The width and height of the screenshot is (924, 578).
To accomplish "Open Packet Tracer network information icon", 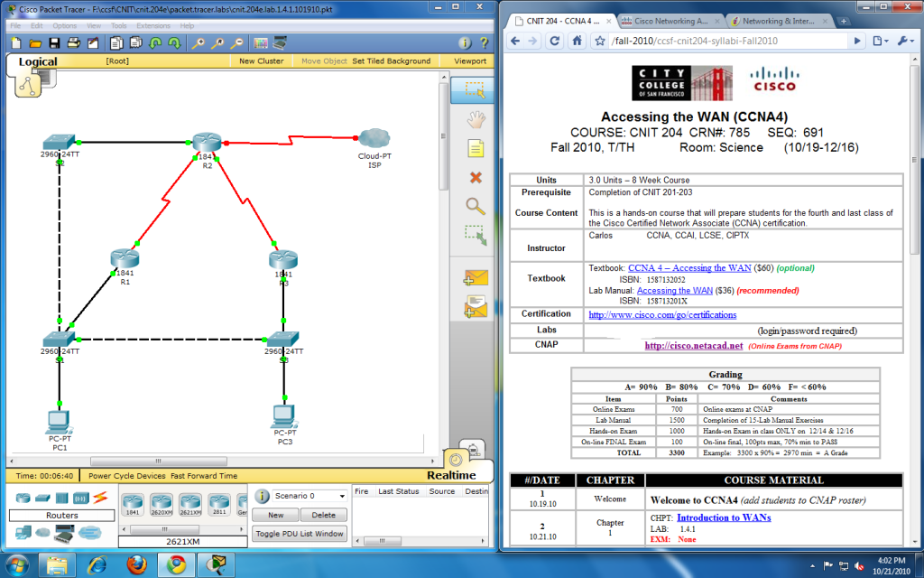I will coord(465,42).
